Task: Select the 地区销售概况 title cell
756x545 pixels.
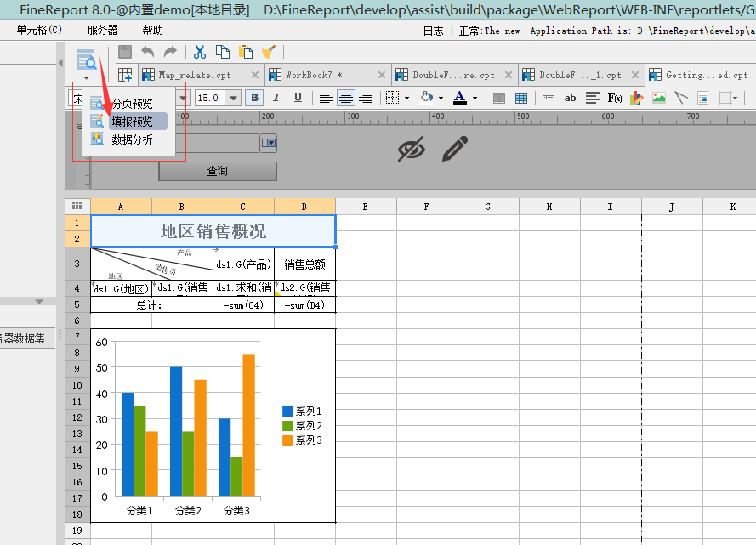Action: tap(213, 231)
